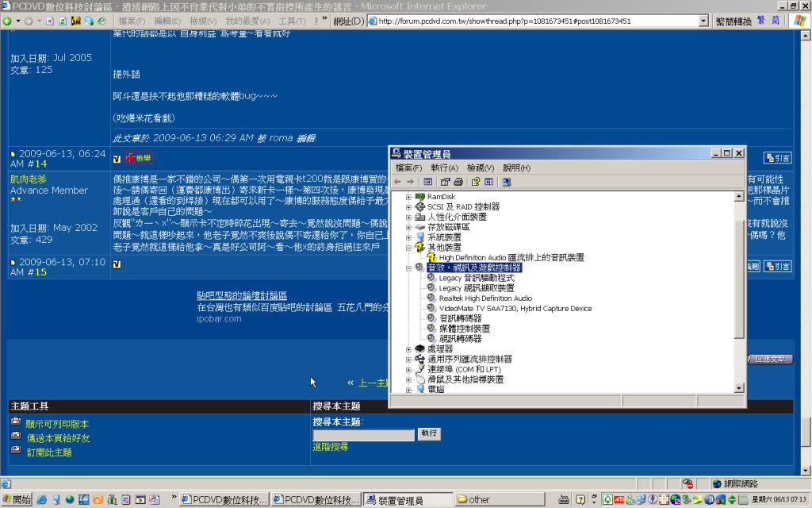The width and height of the screenshot is (812, 508).
Task: Select 媒體控制裝置 item
Action: pos(465,329)
